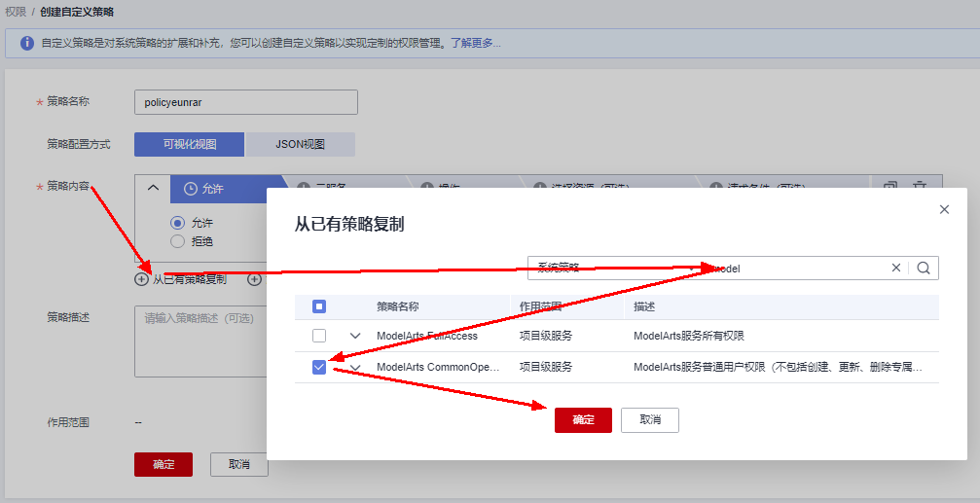Click the info icon in notice banner
This screenshot has width=980, height=503.
click(27, 43)
